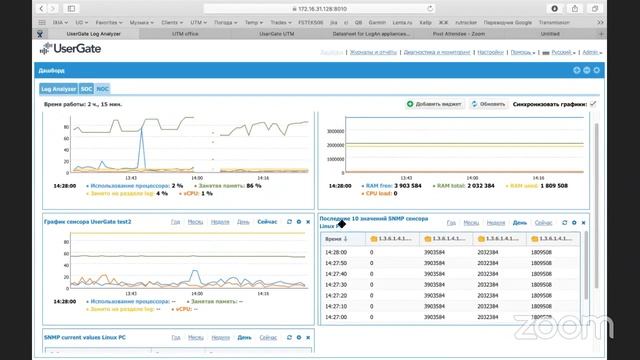Select the pinned tab icon left of tabs
640x360 pixels.
tap(40, 34)
